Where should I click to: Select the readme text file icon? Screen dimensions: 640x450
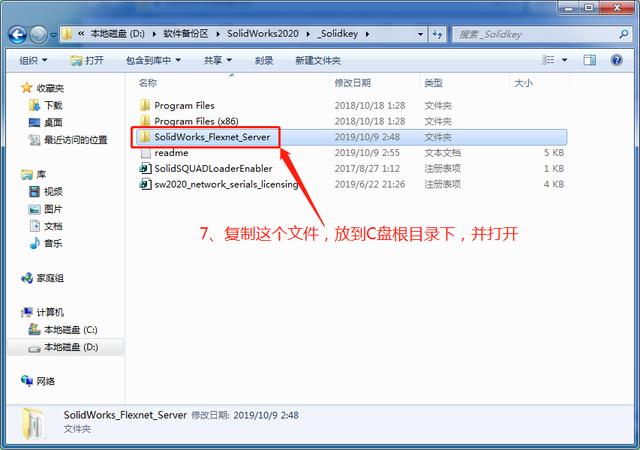146,153
